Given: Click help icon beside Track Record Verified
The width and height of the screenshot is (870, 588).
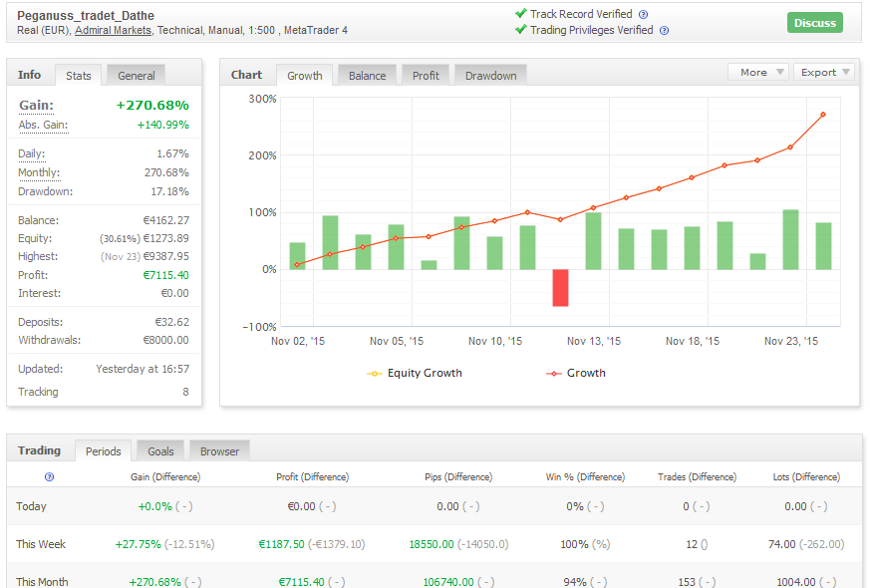Looking at the screenshot, I should click(643, 15).
